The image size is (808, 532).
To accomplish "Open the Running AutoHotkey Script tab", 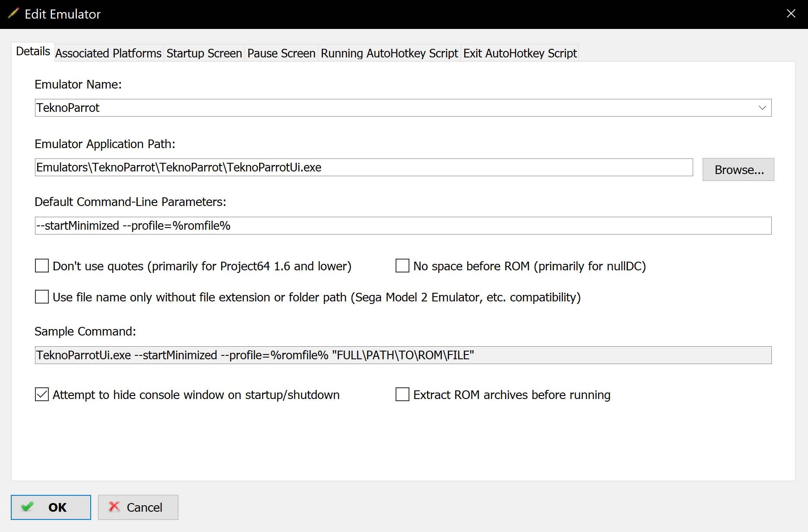I will tap(390, 53).
